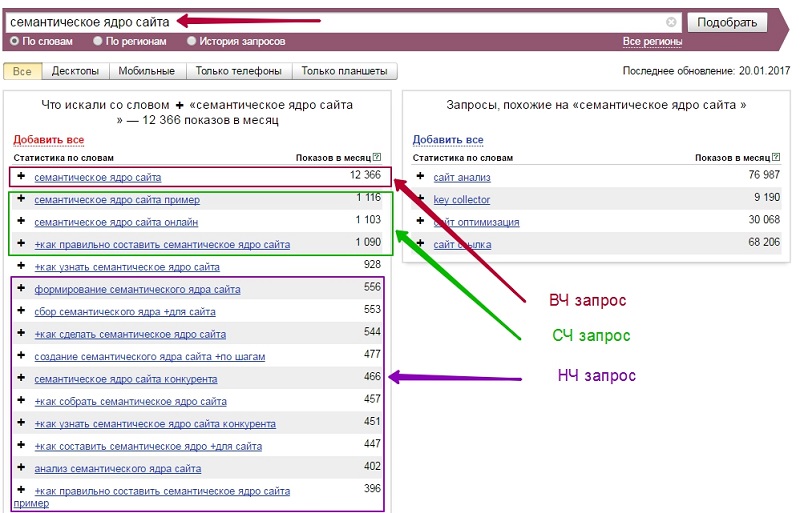Open 'семантическое ядро сайта пример' link

117,200
